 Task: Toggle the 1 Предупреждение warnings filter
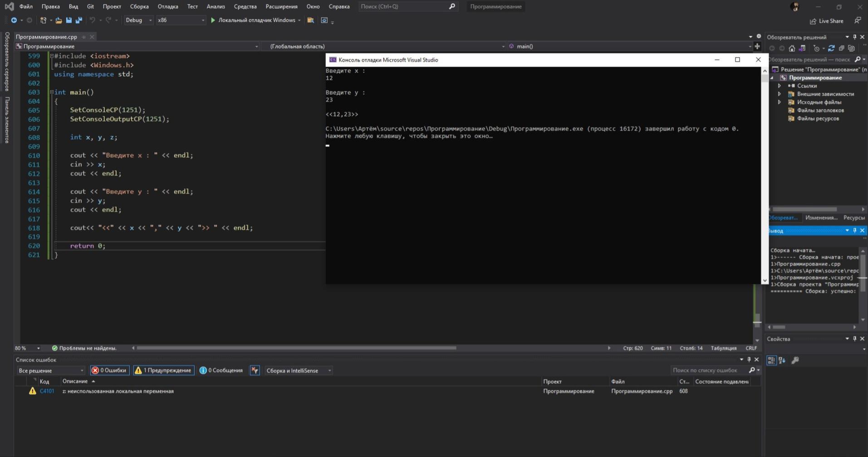[x=163, y=370]
